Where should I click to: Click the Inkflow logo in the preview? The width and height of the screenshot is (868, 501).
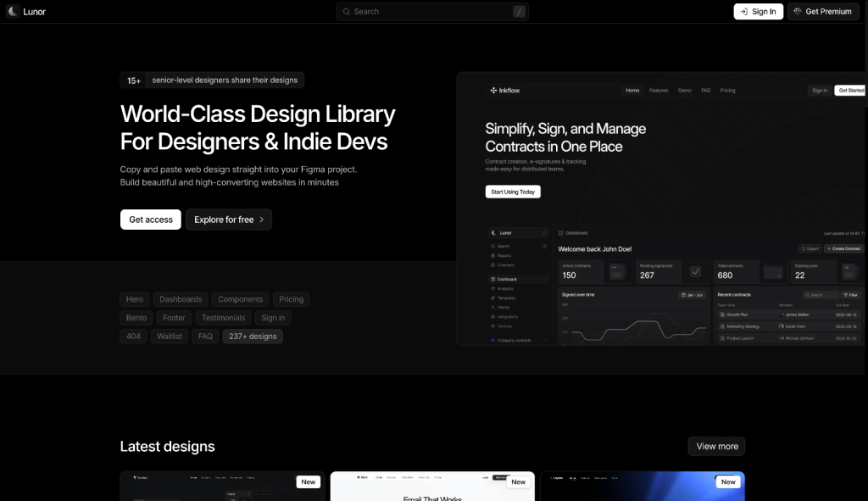click(505, 90)
